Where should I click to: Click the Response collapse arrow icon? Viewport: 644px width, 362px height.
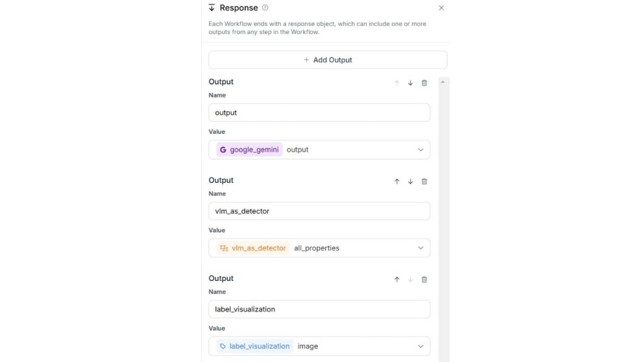click(212, 8)
